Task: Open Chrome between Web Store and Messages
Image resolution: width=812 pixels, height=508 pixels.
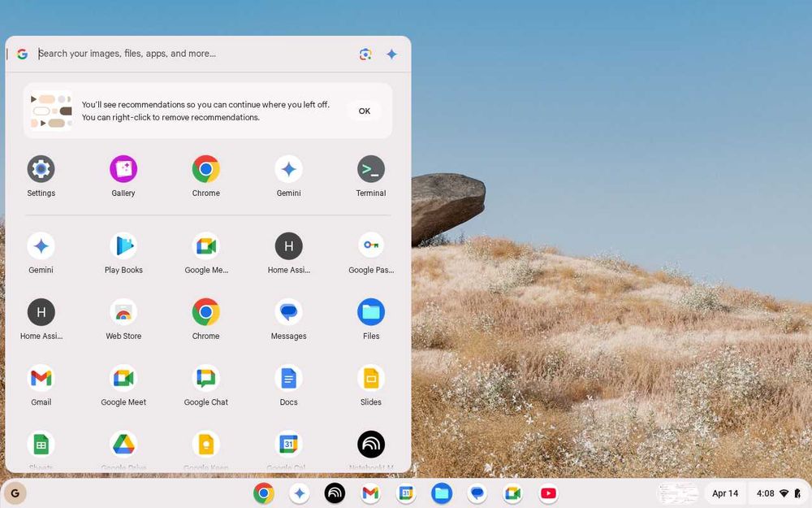Action: tap(205, 312)
